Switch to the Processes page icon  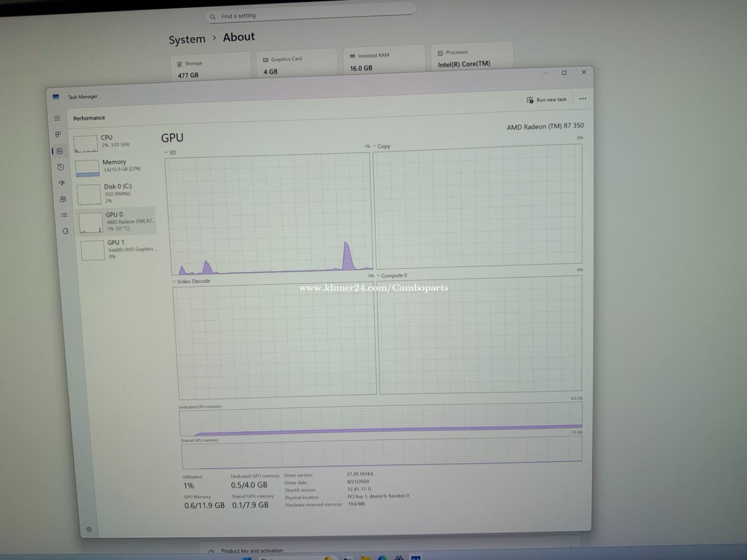coord(58,134)
